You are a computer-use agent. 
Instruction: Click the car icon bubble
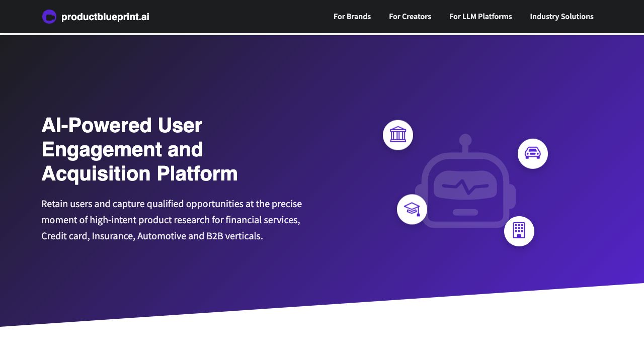coord(532,153)
